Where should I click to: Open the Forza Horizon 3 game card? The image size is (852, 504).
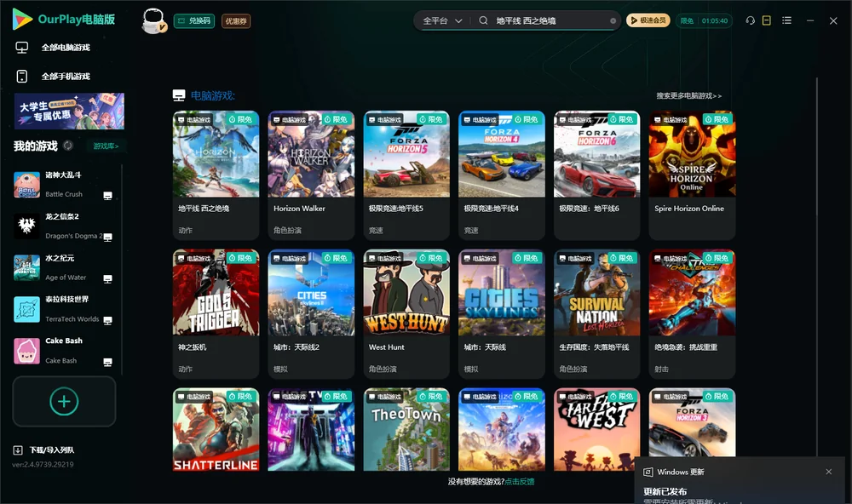(692, 422)
